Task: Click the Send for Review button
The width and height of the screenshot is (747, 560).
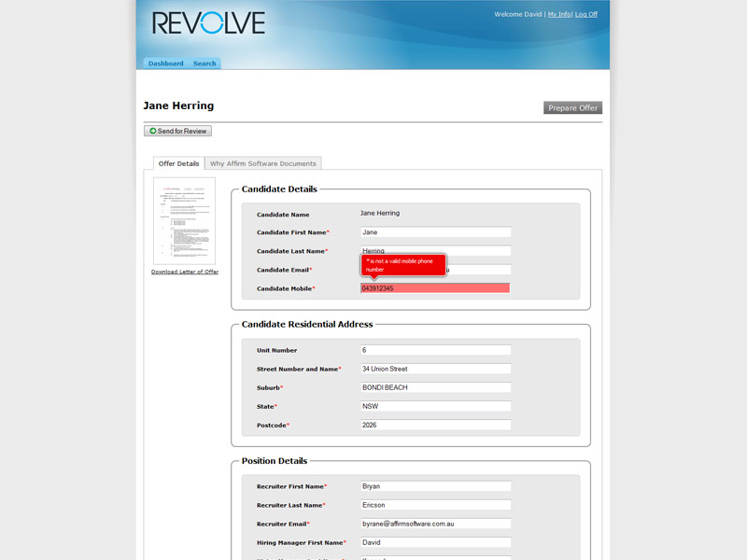Action: [x=178, y=132]
